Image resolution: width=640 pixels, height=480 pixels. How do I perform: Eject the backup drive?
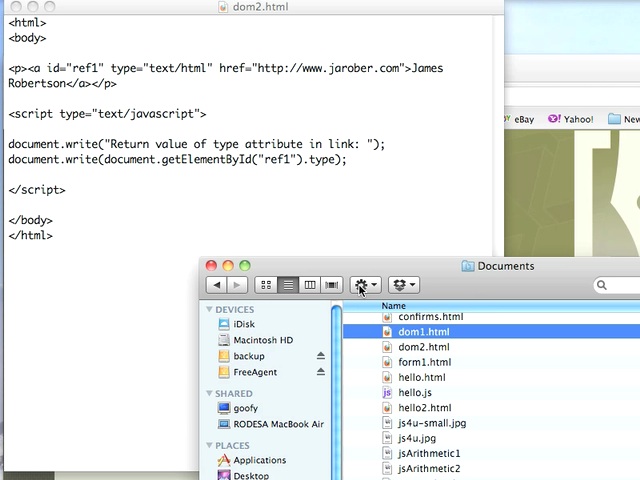[x=321, y=356]
